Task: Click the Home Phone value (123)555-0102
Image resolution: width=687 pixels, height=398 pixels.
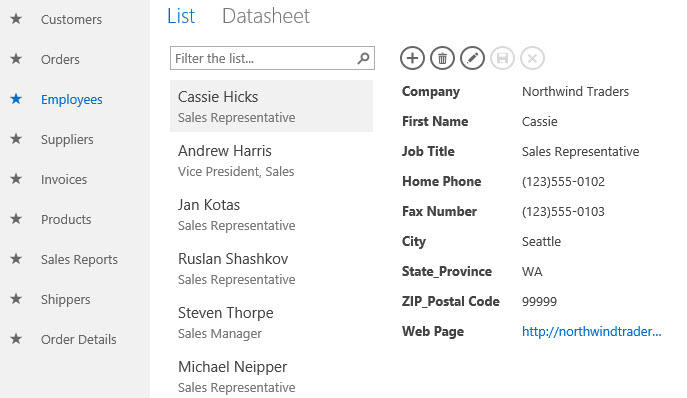Action: tap(563, 181)
